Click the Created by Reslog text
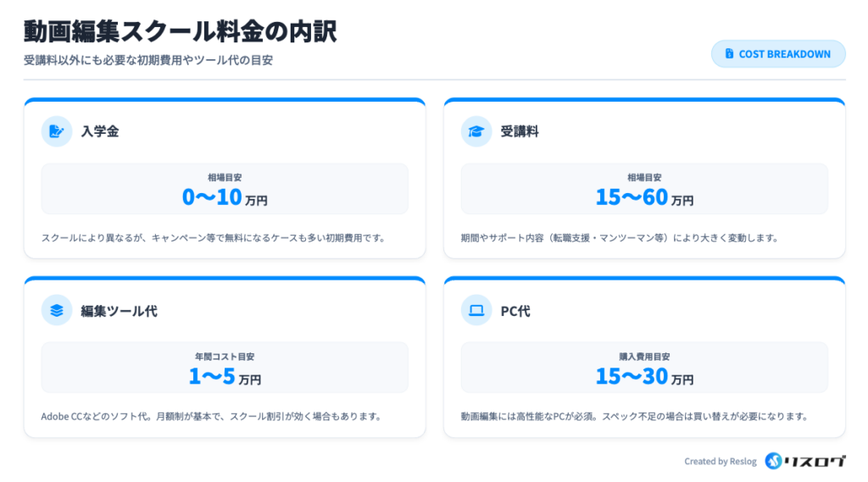Screen dimensions: 868x482 (721, 462)
